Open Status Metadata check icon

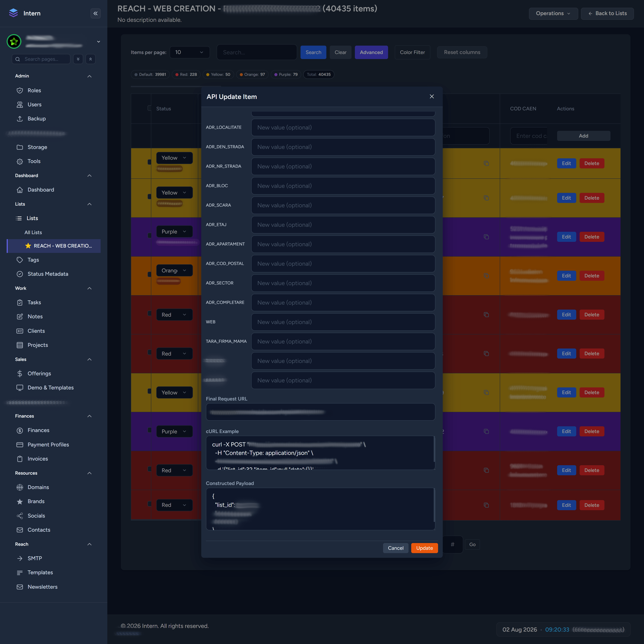pyautogui.click(x=20, y=274)
